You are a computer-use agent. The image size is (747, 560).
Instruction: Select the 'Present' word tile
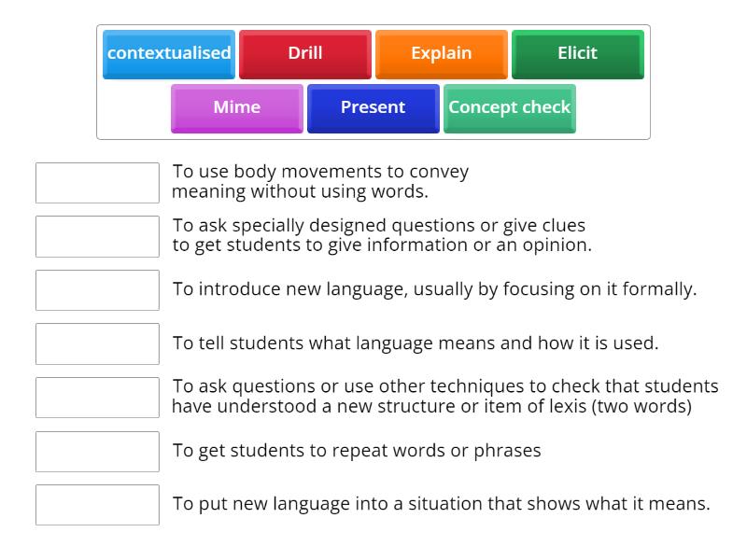click(373, 107)
